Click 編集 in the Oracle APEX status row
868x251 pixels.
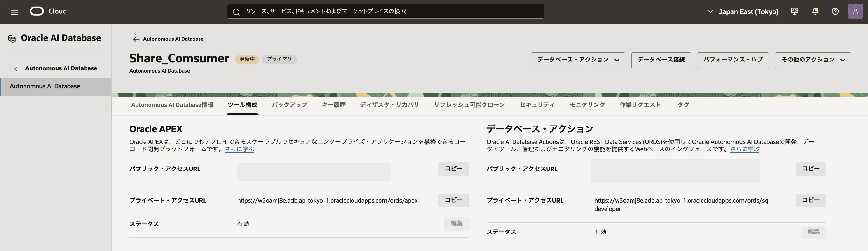pos(456,224)
